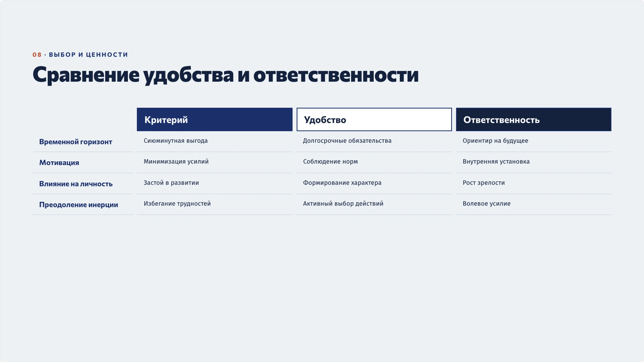
Task: Click the 'Удобство' column header
Action: pyautogui.click(x=374, y=119)
